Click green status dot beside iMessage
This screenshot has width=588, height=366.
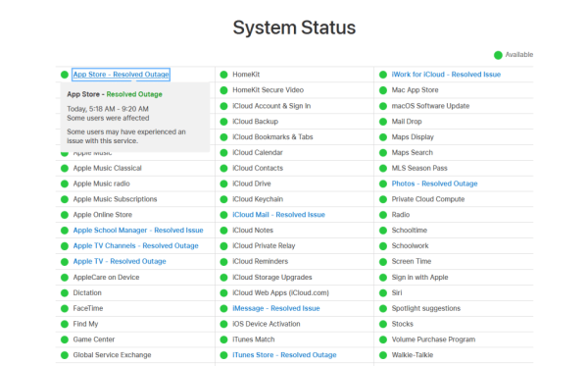[223, 308]
